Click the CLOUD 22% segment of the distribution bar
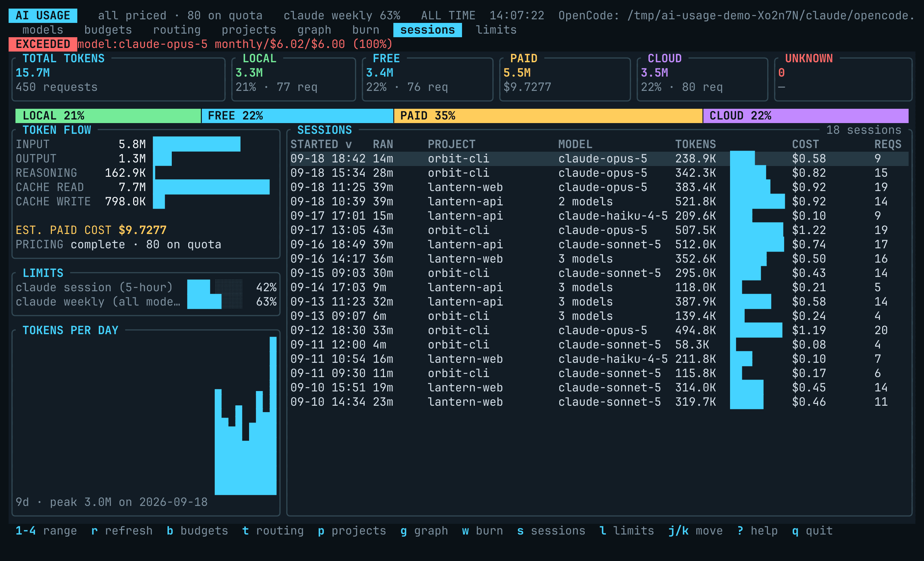 [806, 116]
